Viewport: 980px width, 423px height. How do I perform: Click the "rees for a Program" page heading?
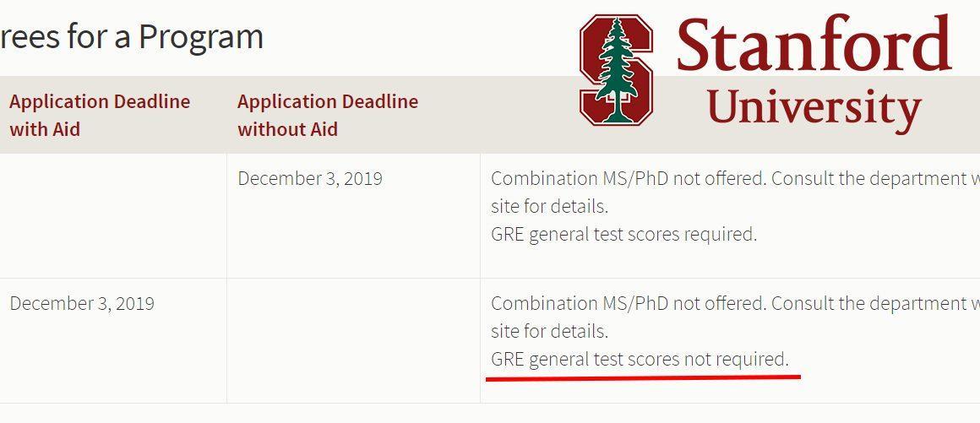click(131, 37)
